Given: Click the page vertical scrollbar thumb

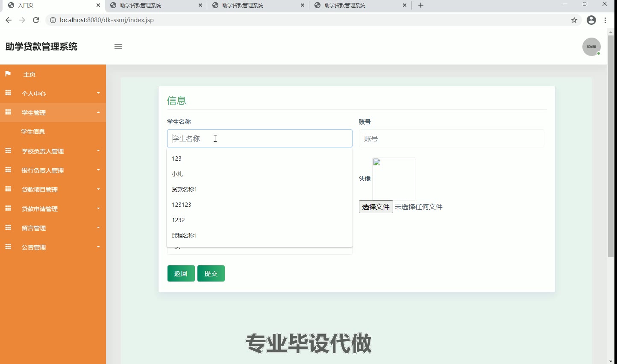Looking at the screenshot, I should [611, 146].
